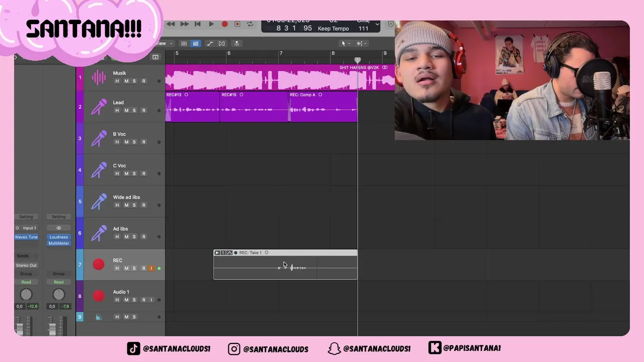This screenshot has height=362, width=644.
Task: Select the Lead track microphone icon
Action: 99,107
